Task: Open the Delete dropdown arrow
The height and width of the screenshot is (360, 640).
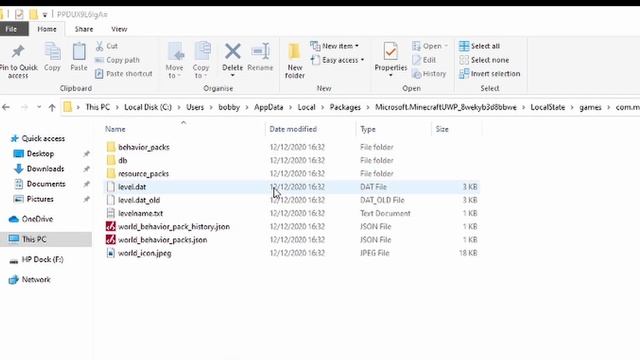Action: pos(233,76)
